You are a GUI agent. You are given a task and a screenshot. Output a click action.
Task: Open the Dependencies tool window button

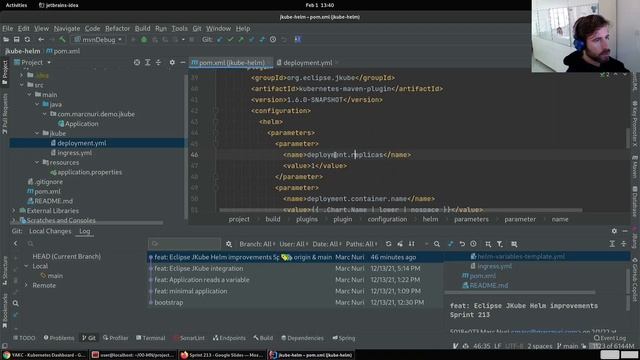tap(302, 338)
